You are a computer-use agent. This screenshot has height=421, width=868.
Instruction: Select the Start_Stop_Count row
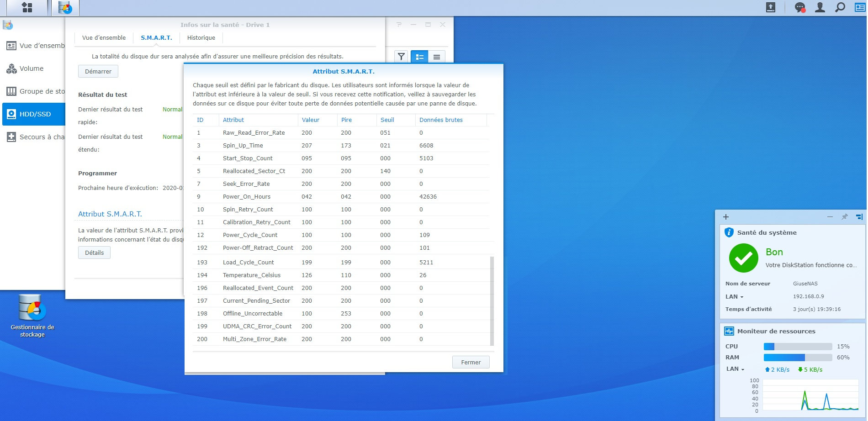341,158
